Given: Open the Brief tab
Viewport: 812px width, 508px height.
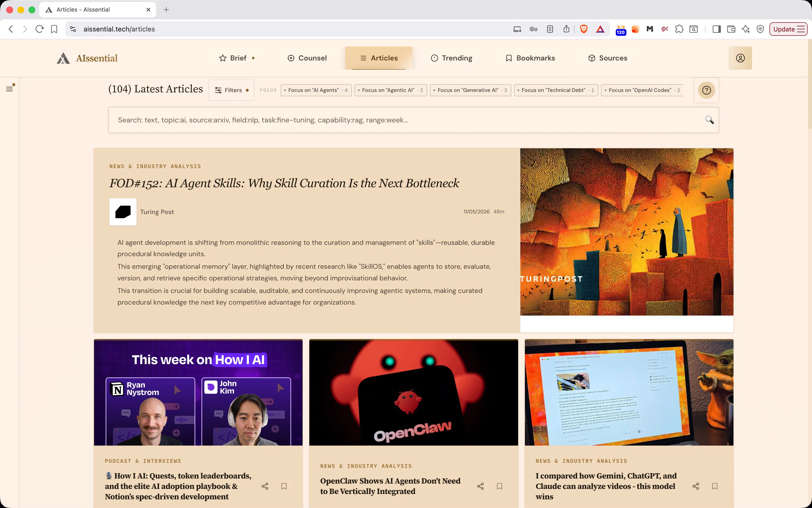Looking at the screenshot, I should (237, 58).
